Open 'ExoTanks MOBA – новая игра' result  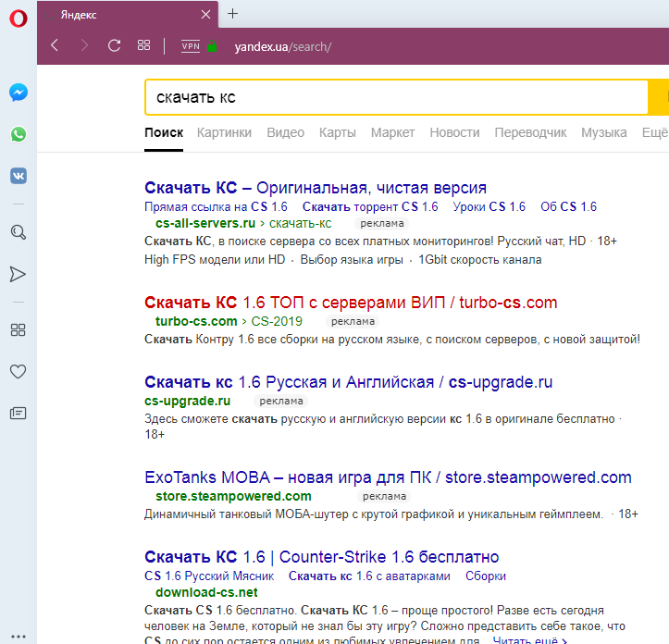click(x=388, y=477)
